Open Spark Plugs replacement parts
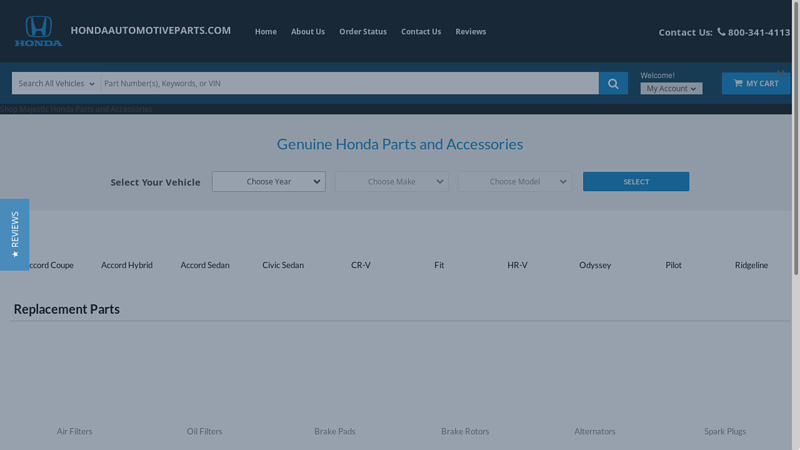This screenshot has width=800, height=450. pyautogui.click(x=725, y=431)
